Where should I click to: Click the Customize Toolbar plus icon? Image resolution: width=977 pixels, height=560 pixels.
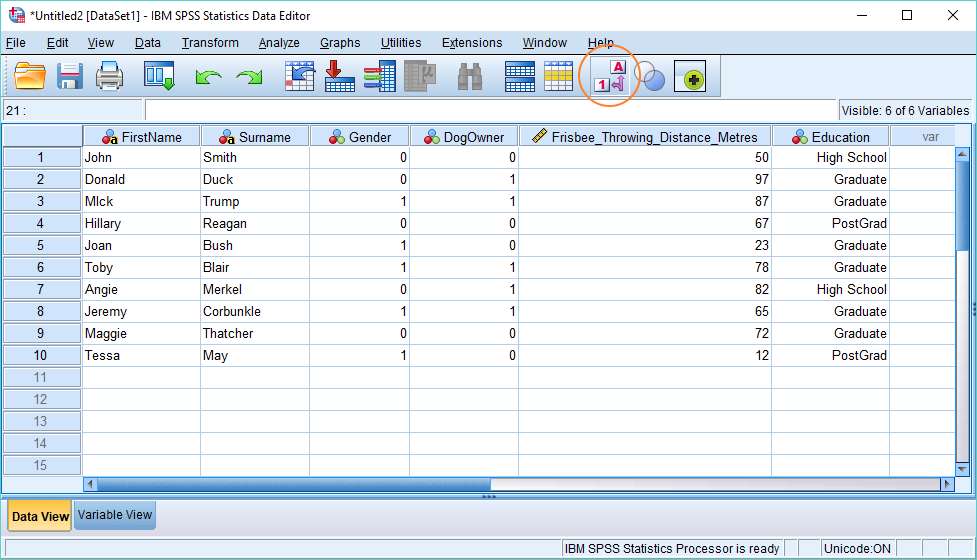690,77
